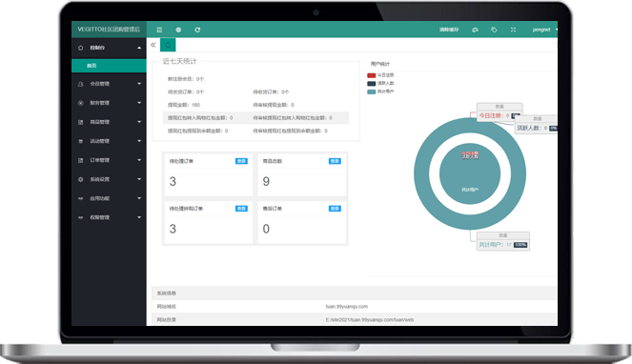Image resolution: width=632 pixels, height=364 pixels.
Task: Open the pengnet user dropdown
Action: 544,30
